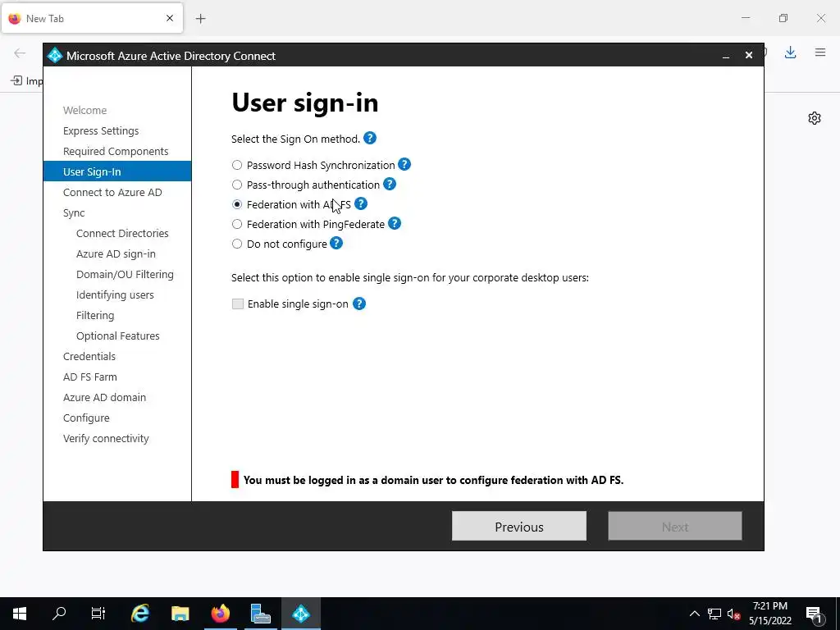Screen dimensions: 840x630
Task: Select Do not configure radio button
Action: click(x=237, y=244)
